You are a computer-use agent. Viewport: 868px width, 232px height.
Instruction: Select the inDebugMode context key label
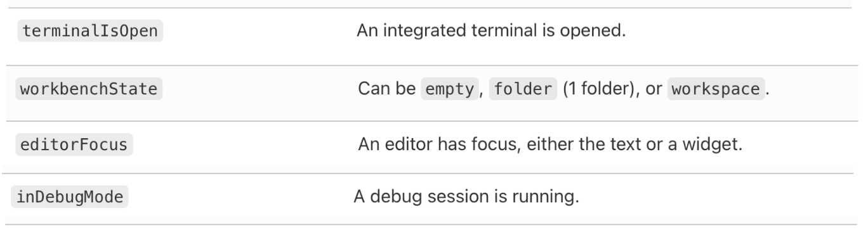[x=70, y=197]
